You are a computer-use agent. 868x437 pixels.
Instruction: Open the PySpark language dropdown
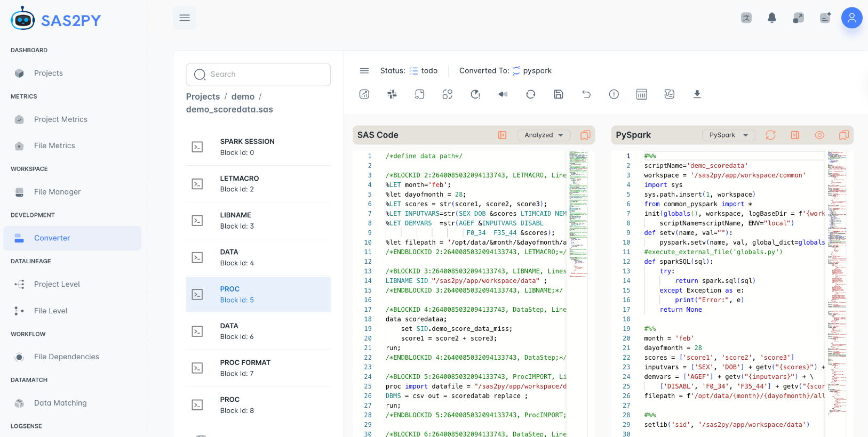pos(729,135)
